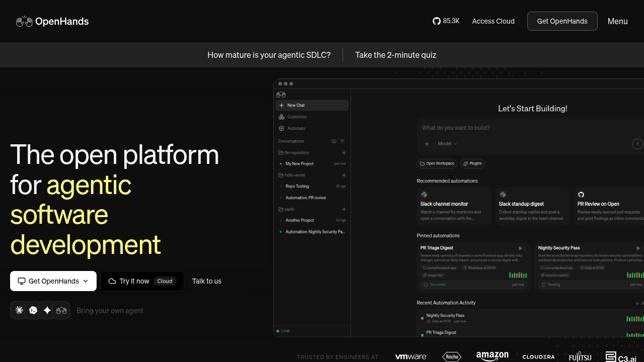Viewport: 644px width, 362px height.
Task: Open the GitHub repository with 85.3K stars
Action: point(446,21)
